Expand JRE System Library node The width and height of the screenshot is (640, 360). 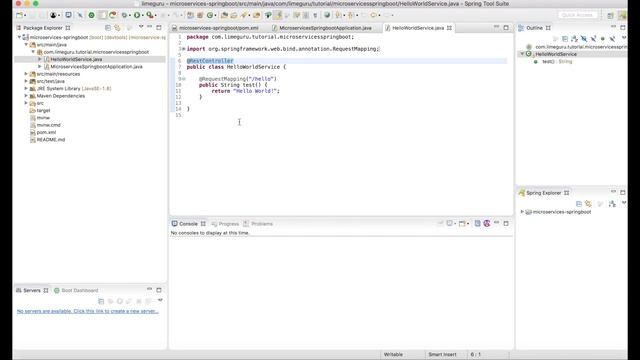pyautogui.click(x=26, y=89)
